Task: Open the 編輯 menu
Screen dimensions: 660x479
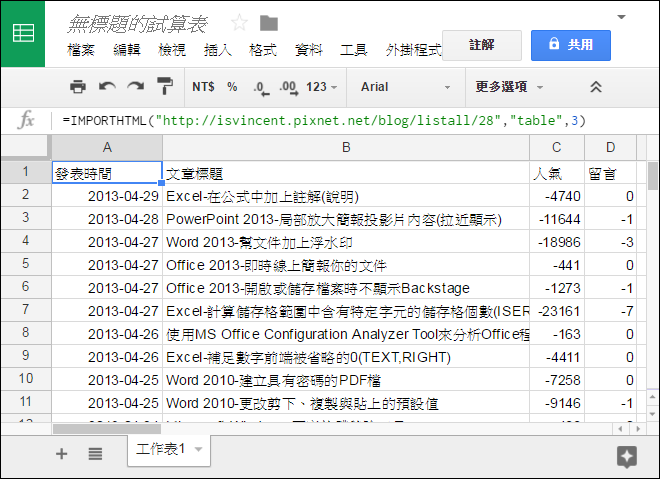Action: [x=127, y=50]
